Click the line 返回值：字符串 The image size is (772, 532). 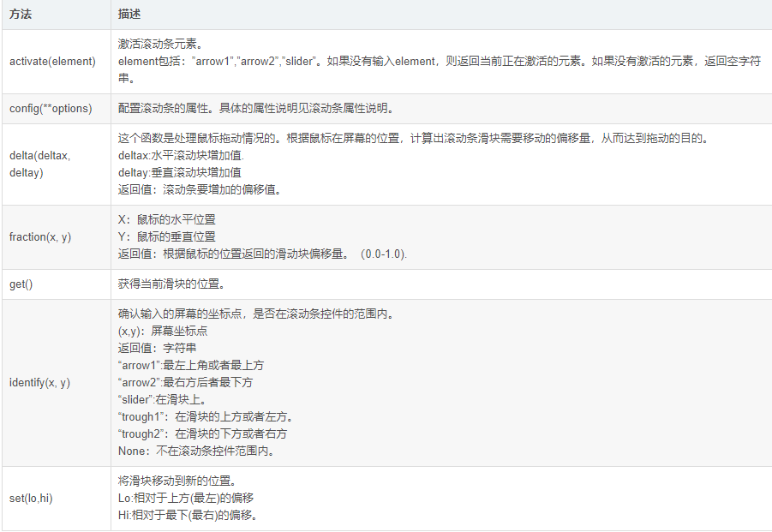(x=157, y=349)
